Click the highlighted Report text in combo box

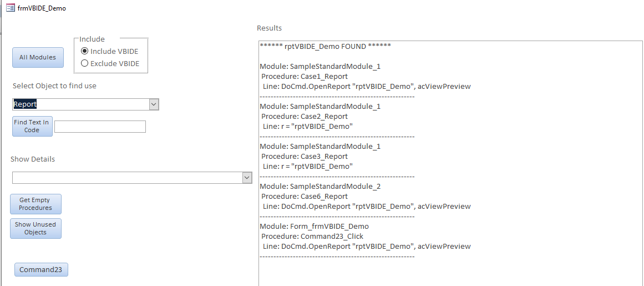26,104
